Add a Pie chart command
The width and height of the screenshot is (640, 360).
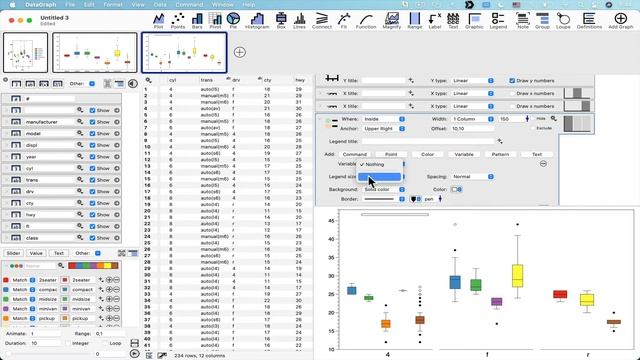click(233, 20)
